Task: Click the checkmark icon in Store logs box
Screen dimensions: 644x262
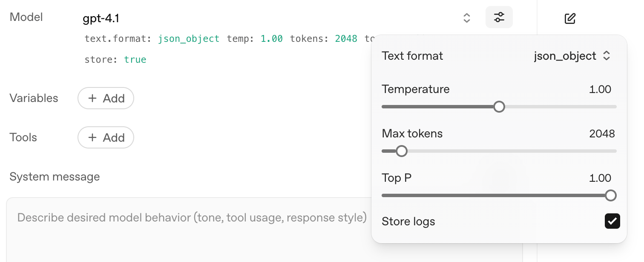Action: (612, 221)
